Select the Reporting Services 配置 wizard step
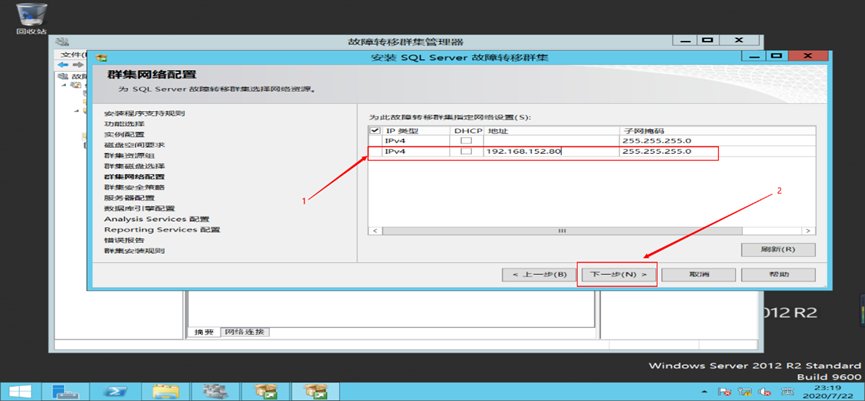The width and height of the screenshot is (865, 401). tap(162, 229)
